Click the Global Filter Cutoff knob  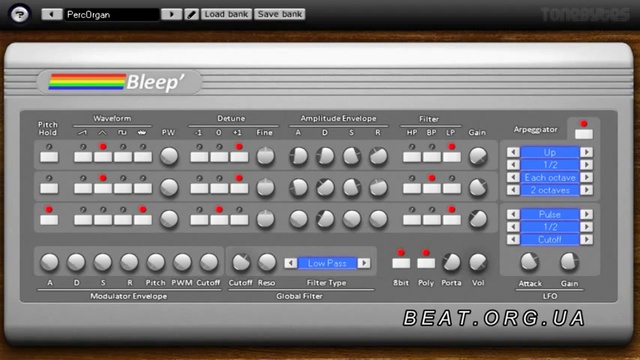tap(241, 262)
